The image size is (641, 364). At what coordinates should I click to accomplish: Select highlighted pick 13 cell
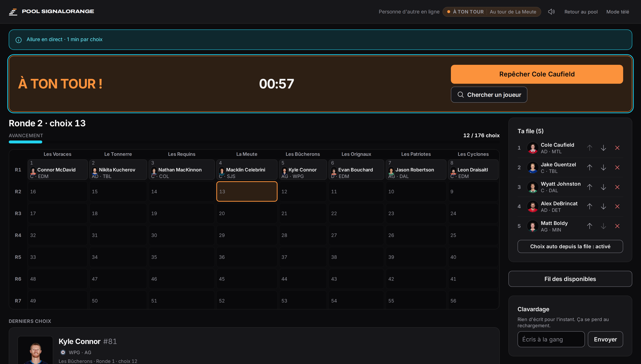tap(247, 191)
